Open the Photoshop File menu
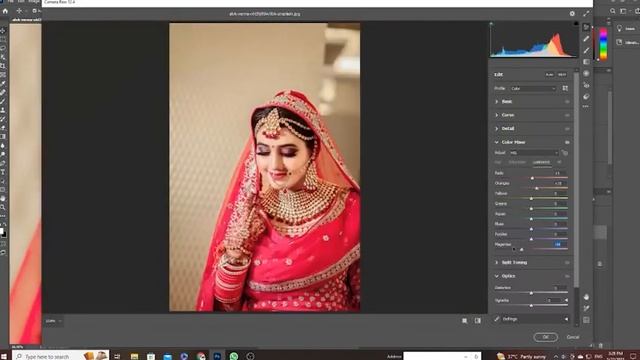Viewport: 640px width, 360px height. click(11, 2)
